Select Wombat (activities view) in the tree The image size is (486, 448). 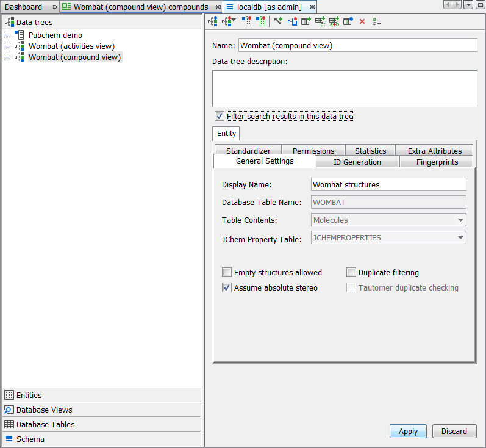pyautogui.click(x=71, y=46)
